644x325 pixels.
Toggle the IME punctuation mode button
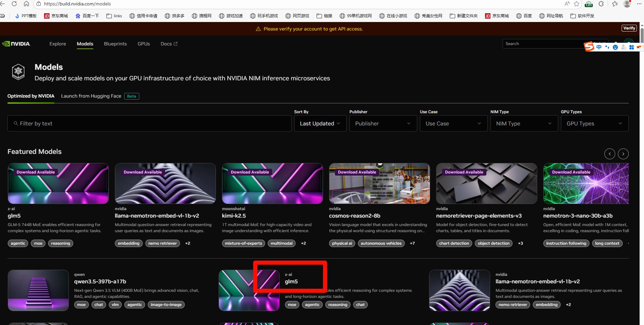[x=607, y=47]
